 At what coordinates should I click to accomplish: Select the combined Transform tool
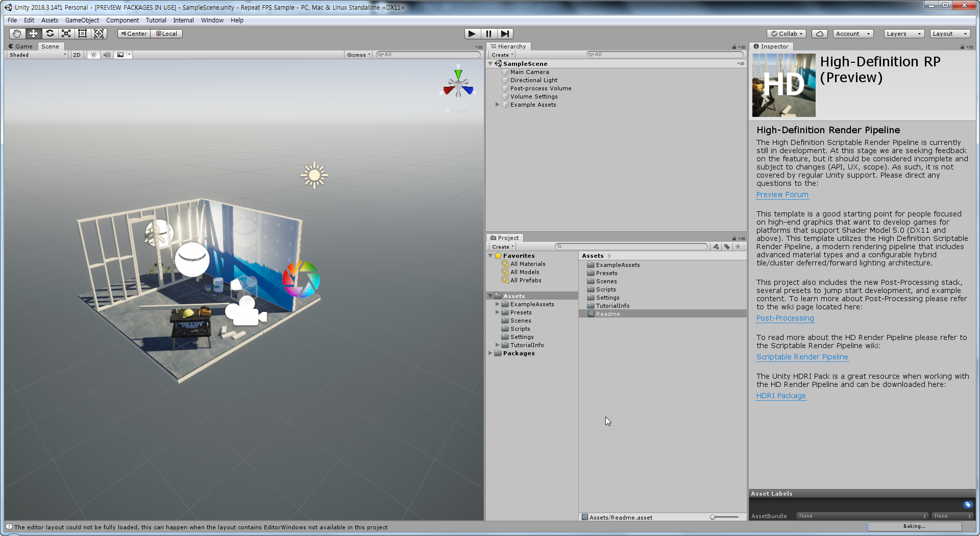[99, 34]
